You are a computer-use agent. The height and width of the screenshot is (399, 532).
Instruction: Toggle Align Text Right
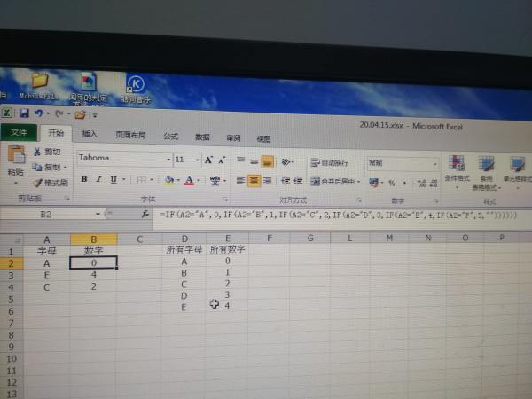click(x=268, y=181)
